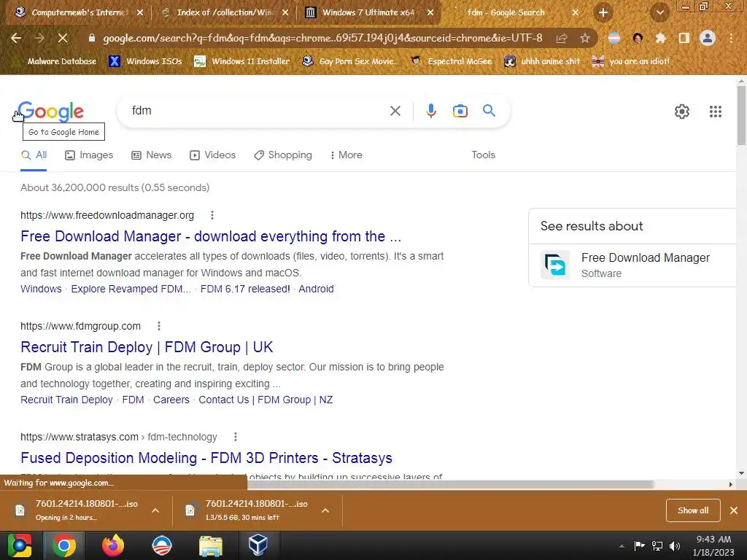The height and width of the screenshot is (560, 747).
Task: Switch to the Shopping tab
Action: (283, 155)
